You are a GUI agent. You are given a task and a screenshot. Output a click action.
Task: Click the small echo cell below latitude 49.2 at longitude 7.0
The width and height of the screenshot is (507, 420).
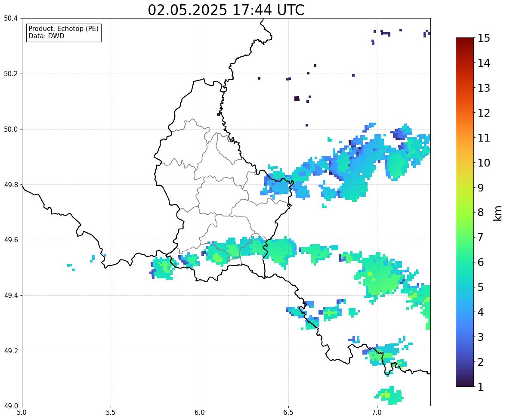[x=390, y=395]
